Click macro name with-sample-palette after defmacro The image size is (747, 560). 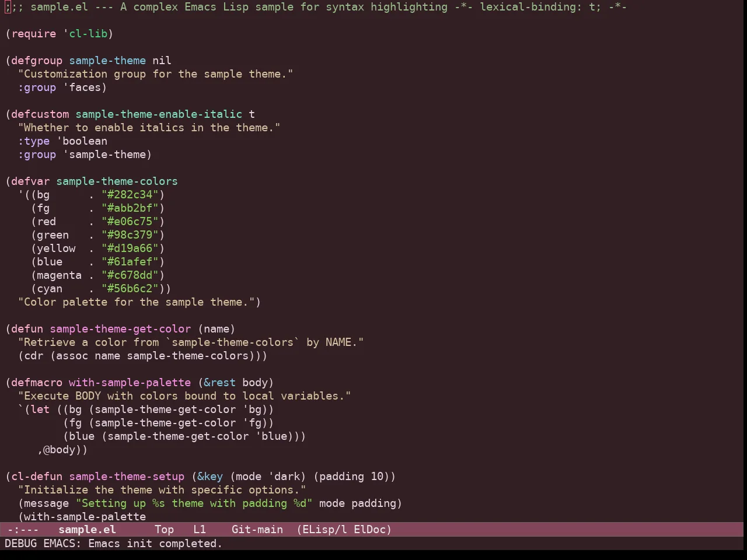pyautogui.click(x=130, y=383)
